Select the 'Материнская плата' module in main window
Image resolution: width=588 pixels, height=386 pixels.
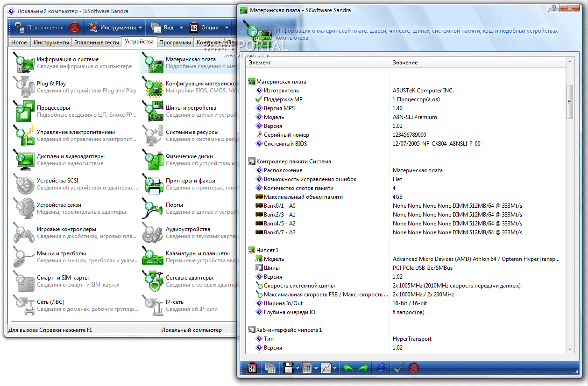point(189,63)
